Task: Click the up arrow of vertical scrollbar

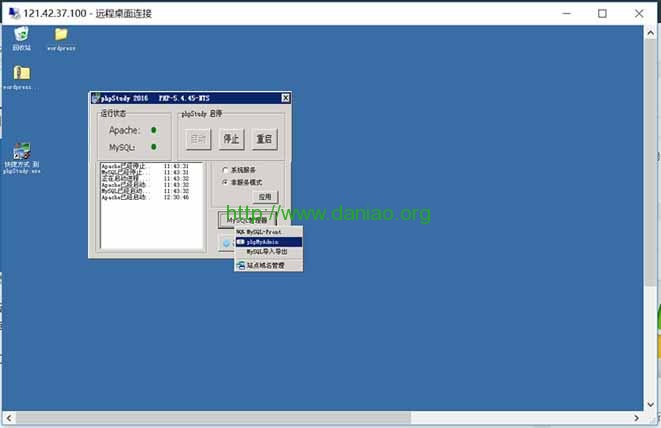Action: (x=650, y=32)
